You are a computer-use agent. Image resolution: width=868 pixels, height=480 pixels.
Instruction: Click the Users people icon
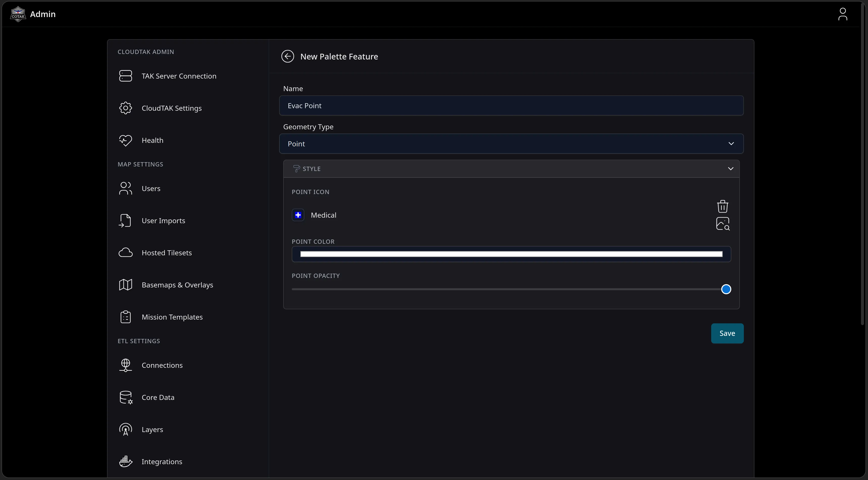pos(125,188)
